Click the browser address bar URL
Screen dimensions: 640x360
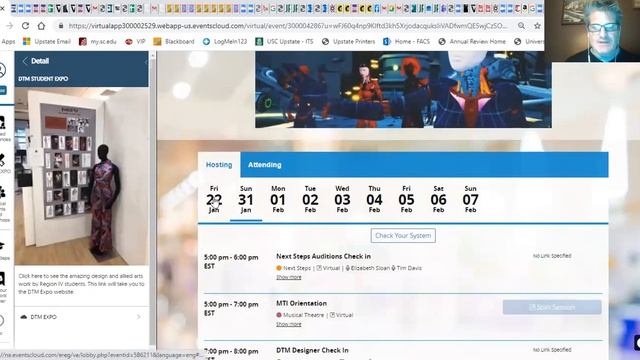point(288,26)
